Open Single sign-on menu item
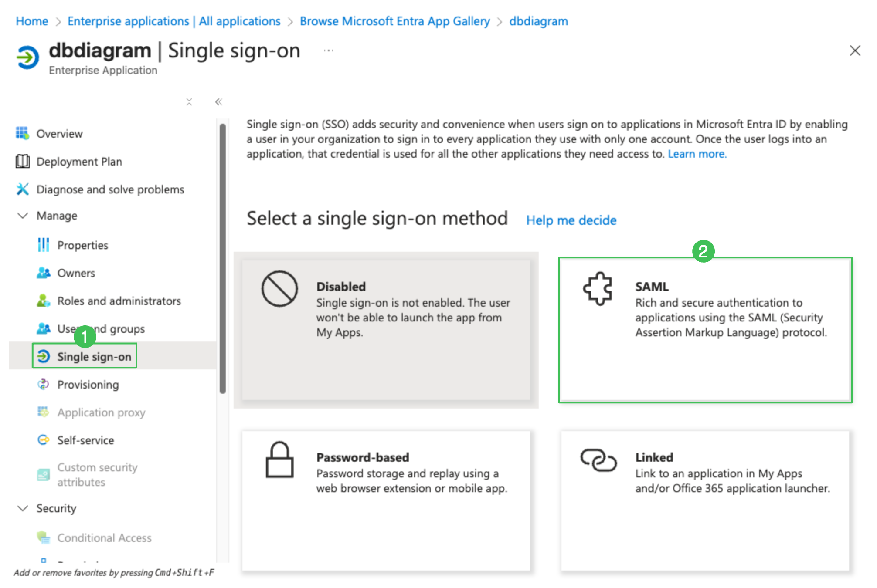The width and height of the screenshot is (877, 588). click(94, 357)
